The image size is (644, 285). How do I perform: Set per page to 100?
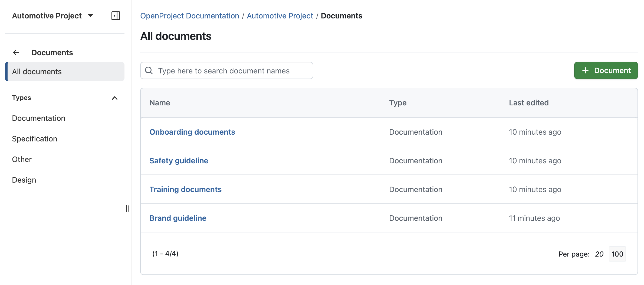[617, 254]
